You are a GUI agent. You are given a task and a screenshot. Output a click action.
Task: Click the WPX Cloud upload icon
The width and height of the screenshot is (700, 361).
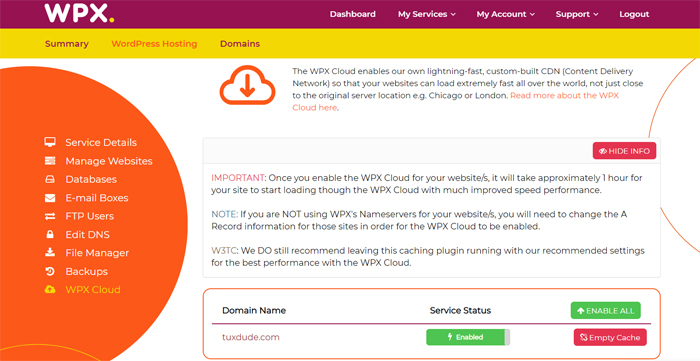click(50, 290)
